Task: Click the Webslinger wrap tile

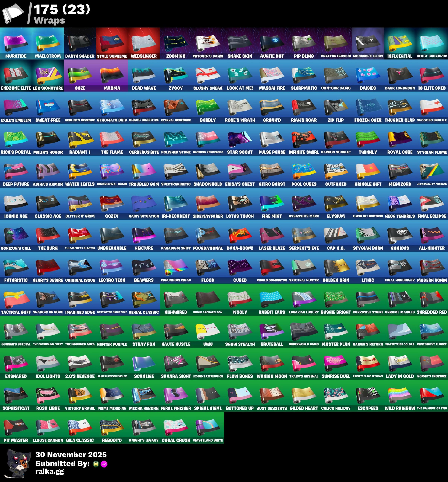Action: [144, 43]
